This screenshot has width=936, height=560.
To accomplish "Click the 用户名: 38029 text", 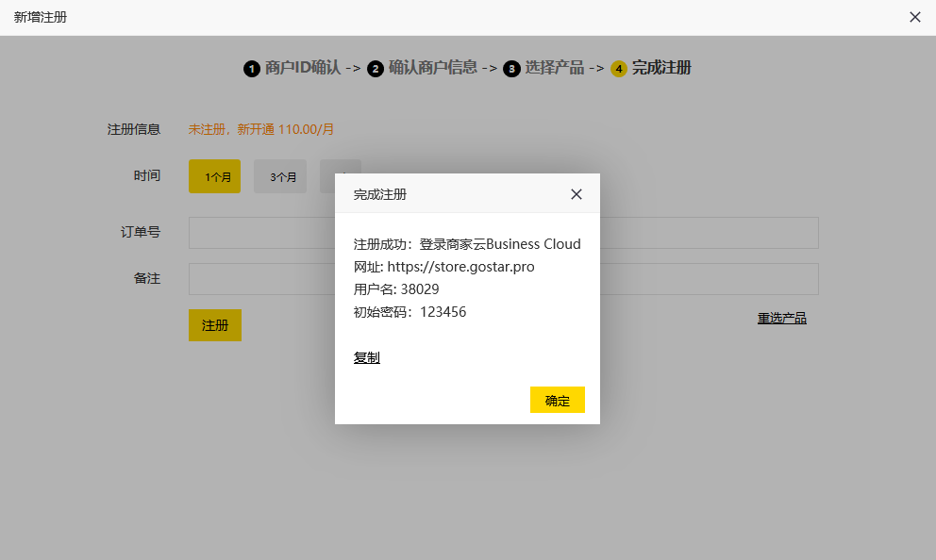I will point(395,289).
